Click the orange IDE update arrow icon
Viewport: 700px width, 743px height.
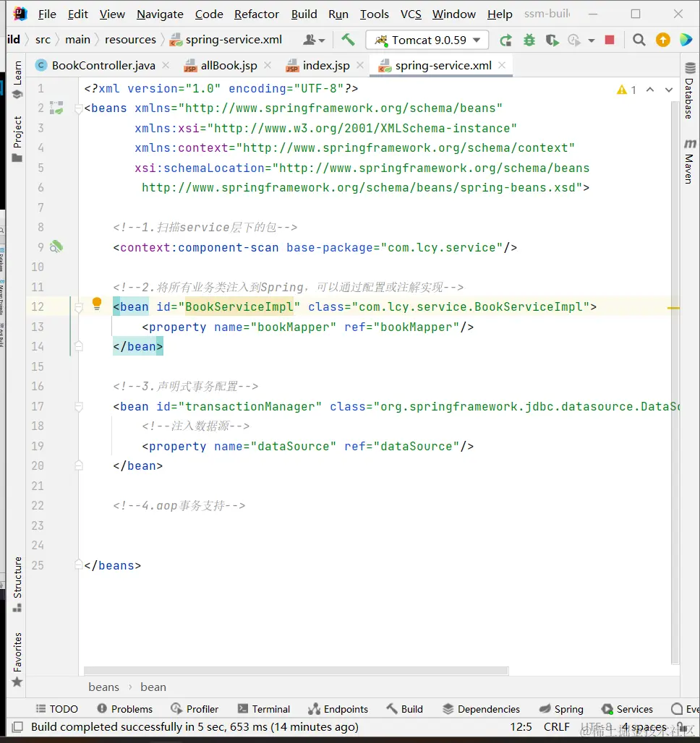[663, 40]
